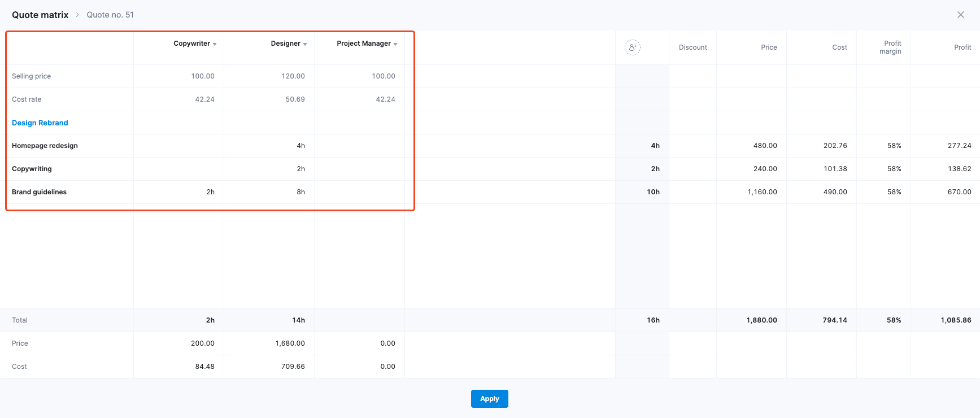Open the Design Rebrand link
The width and height of the screenshot is (980, 418).
40,123
